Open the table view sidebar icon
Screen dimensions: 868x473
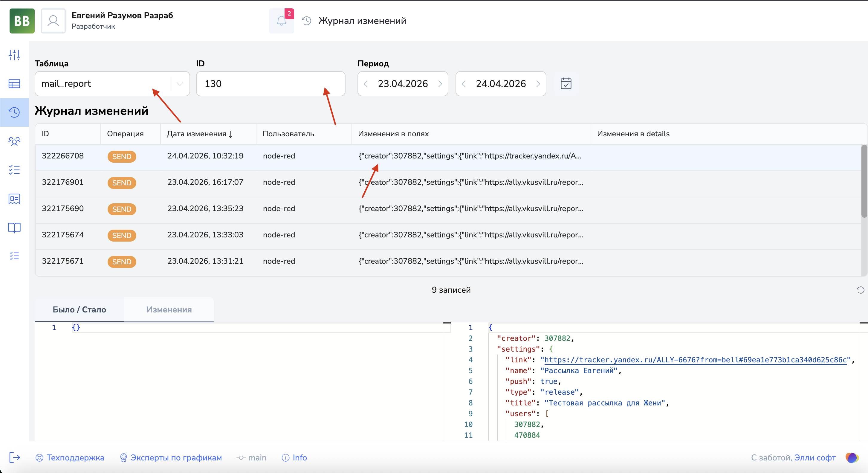click(x=14, y=84)
